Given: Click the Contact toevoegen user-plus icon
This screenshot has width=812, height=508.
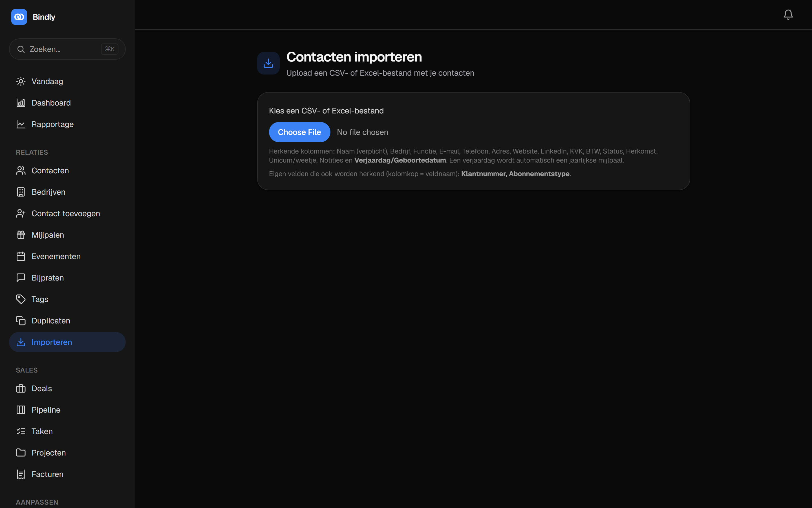Looking at the screenshot, I should pos(21,214).
